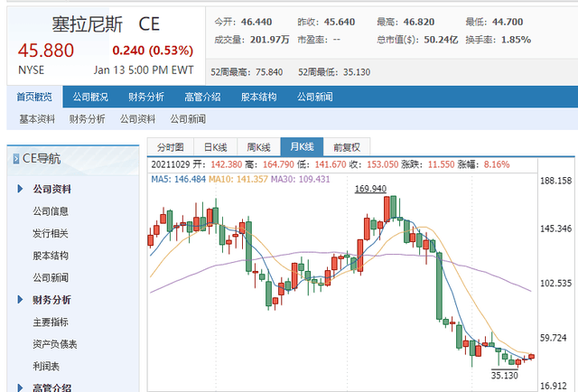Open 资产负债表 in the sidebar

[x=55, y=344]
